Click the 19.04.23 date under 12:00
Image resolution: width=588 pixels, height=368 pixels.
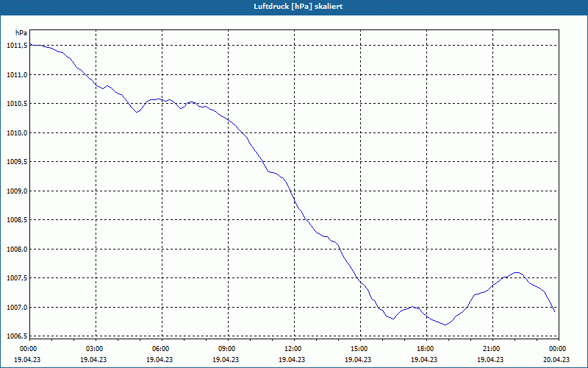(x=292, y=359)
